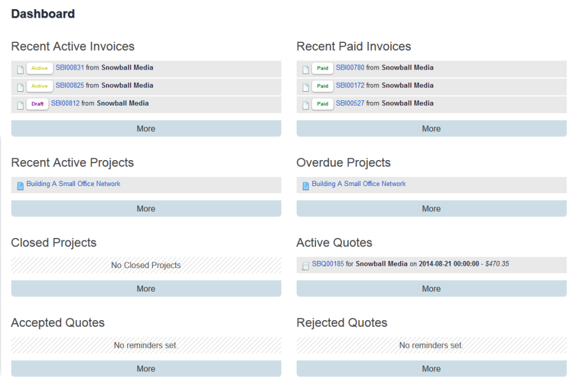Click the draft invoice icon beside SBI00812
This screenshot has width=580, height=392.
(x=20, y=103)
